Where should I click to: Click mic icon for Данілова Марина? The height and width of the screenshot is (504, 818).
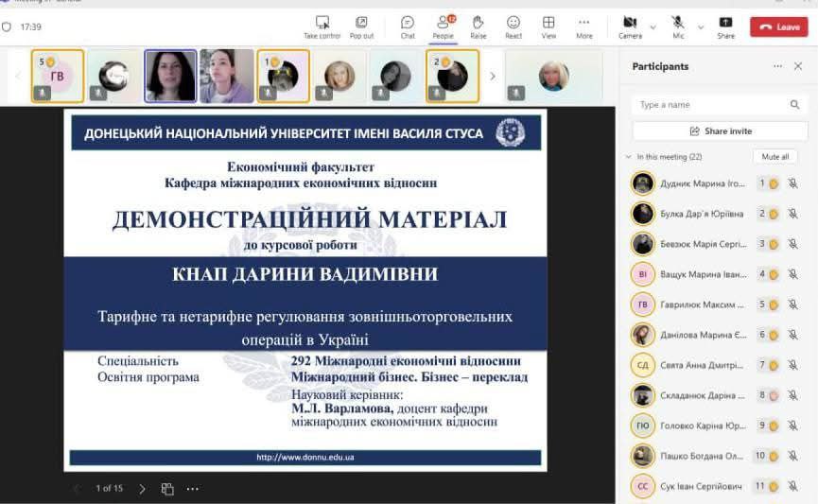[793, 335]
